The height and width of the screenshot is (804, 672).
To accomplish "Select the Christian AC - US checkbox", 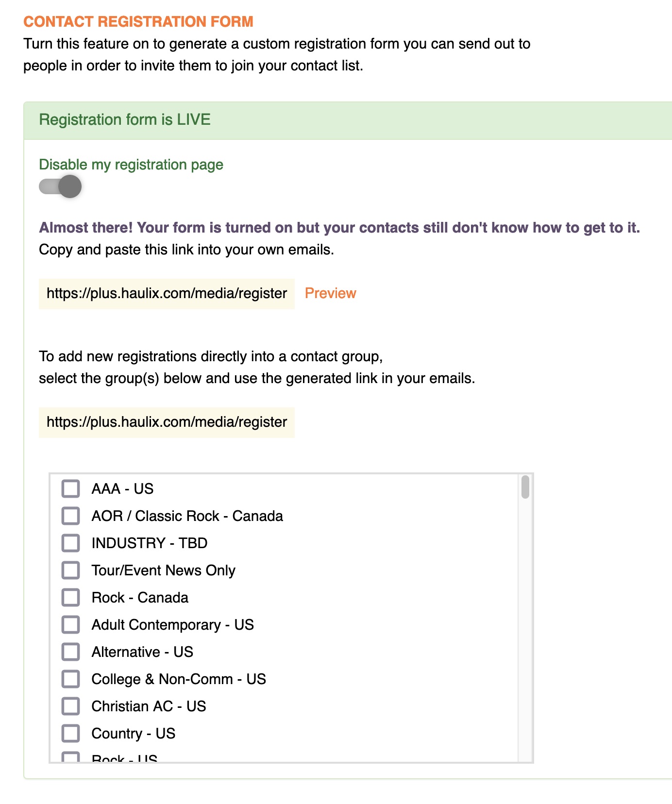I will point(70,706).
